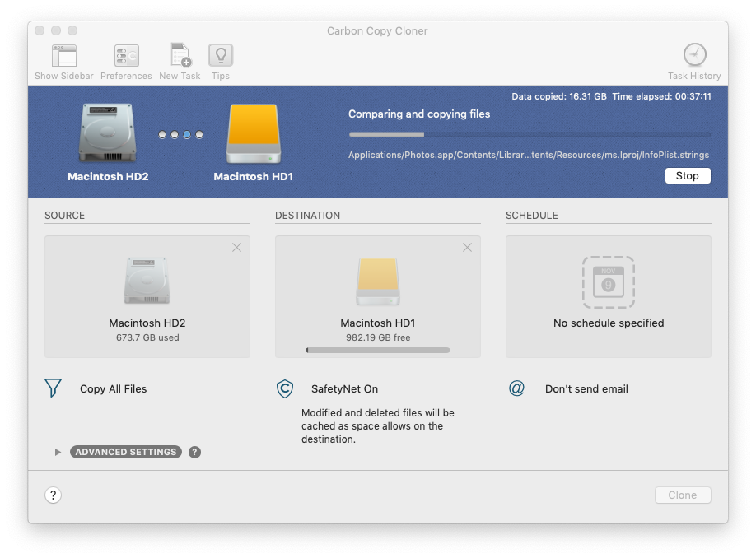Click the 'Time elapsed: 00:37:11' readout
Image resolution: width=756 pixels, height=558 pixels.
(662, 96)
